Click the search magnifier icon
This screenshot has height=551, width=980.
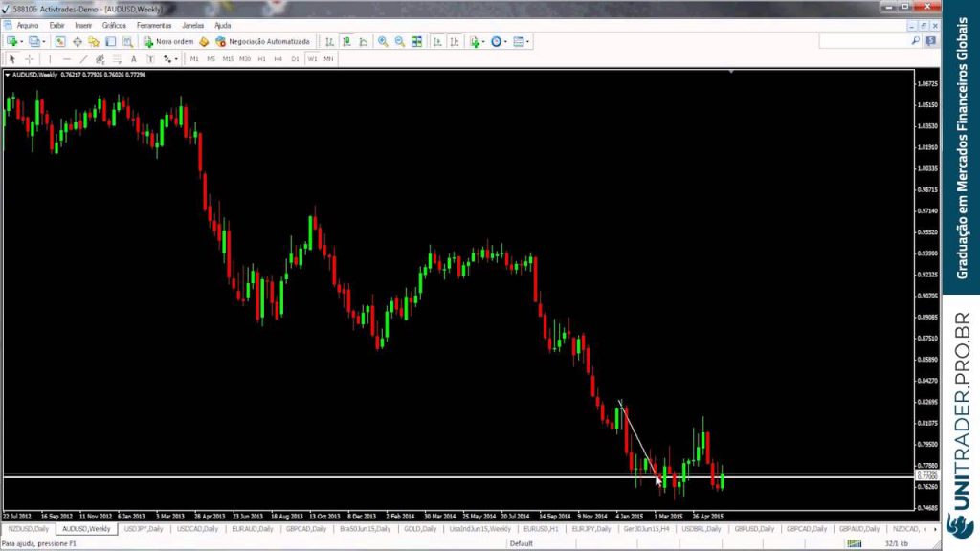[915, 41]
